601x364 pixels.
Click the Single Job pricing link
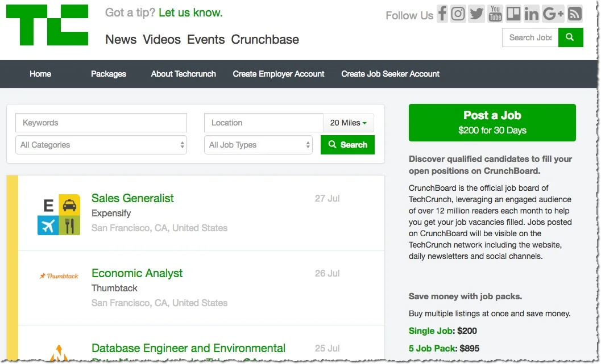431,330
